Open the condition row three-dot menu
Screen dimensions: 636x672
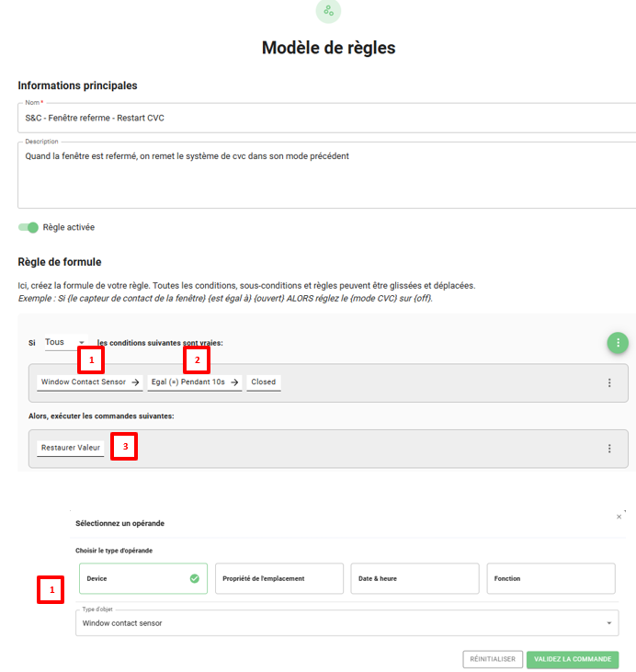608,382
